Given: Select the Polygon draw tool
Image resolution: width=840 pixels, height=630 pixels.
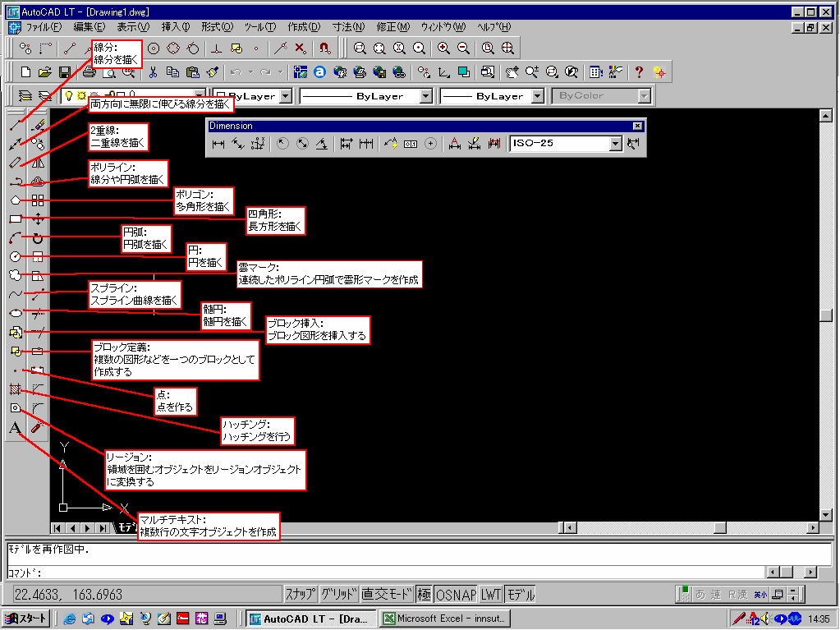Looking at the screenshot, I should pos(16,200).
